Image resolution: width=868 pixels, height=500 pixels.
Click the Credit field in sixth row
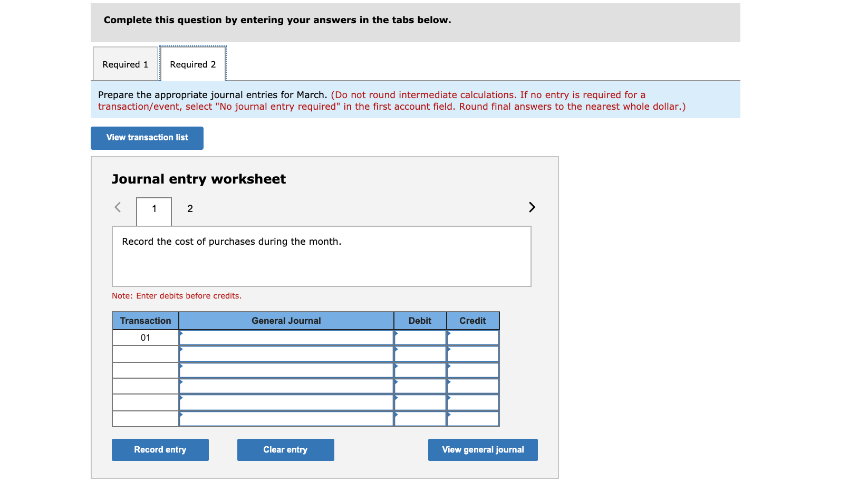(x=473, y=419)
